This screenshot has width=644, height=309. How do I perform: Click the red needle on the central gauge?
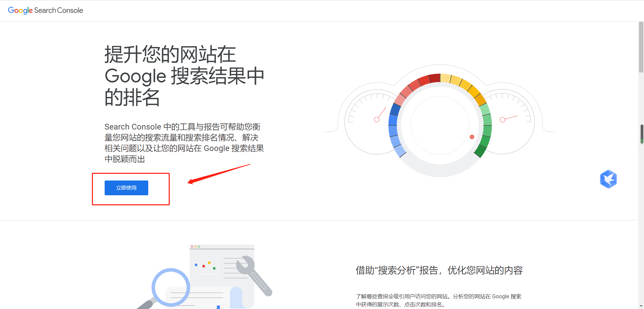472,137
